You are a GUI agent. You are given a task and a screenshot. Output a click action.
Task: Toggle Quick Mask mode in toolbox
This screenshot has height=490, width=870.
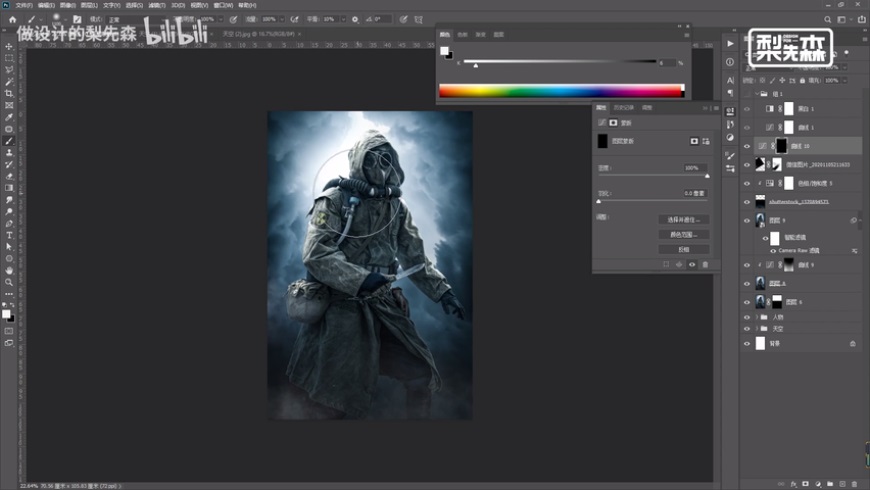9,331
